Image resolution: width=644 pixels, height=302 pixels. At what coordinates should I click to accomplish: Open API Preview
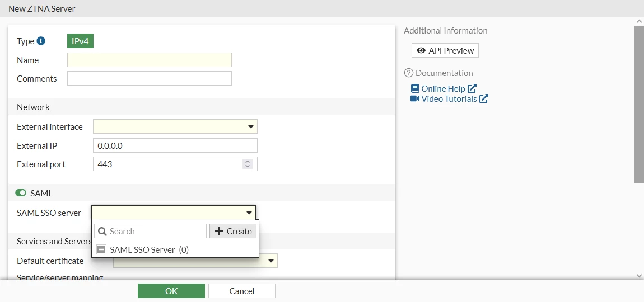click(x=445, y=50)
